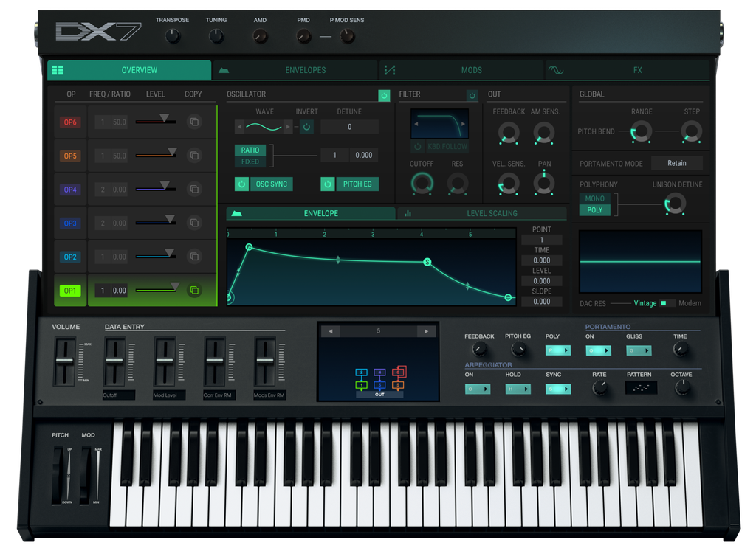Click the Pitch Bend Step knob
Screen dimensions: 756x551
pos(692,131)
